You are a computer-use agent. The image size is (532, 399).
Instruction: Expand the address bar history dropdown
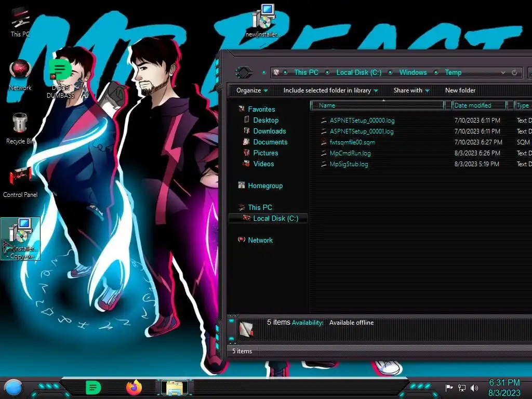pos(503,72)
